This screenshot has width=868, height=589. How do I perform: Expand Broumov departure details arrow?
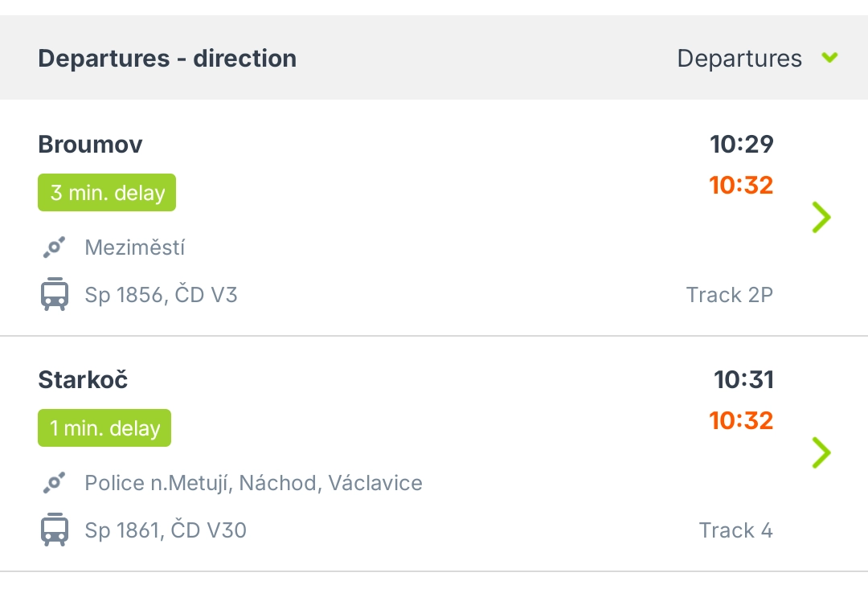click(821, 217)
